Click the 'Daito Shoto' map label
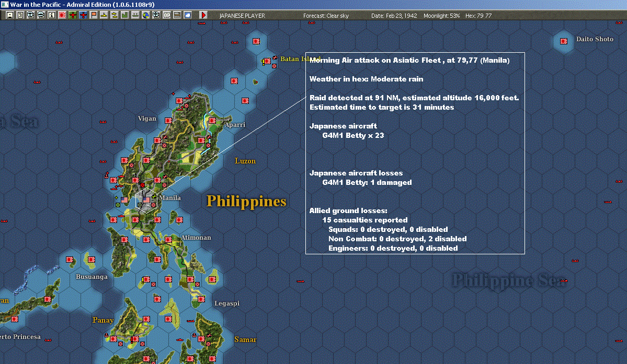Image resolution: width=627 pixels, height=364 pixels. point(595,39)
